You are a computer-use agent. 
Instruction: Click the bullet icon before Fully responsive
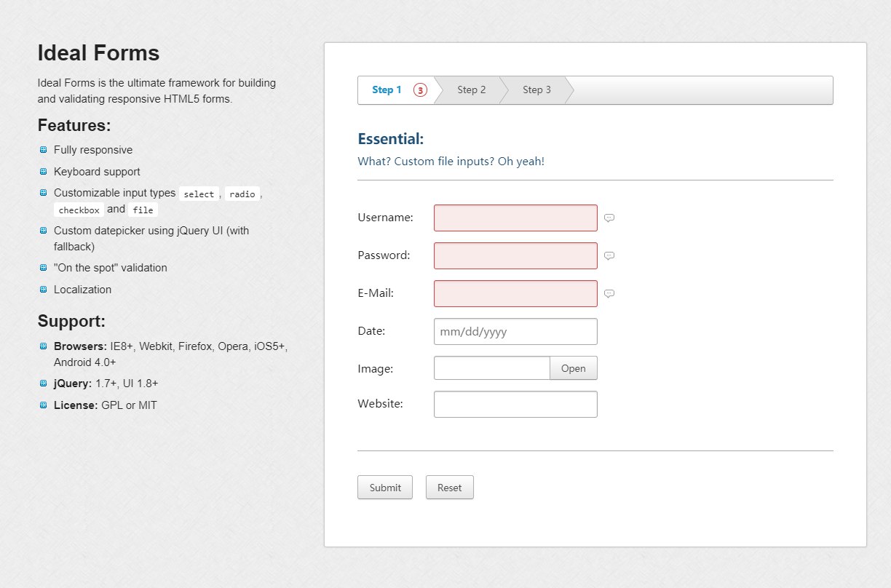[44, 150]
